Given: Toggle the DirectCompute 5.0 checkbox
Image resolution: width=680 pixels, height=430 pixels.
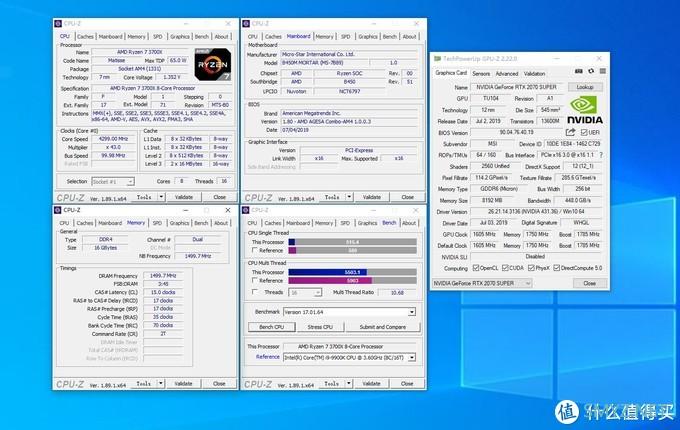Looking at the screenshot, I should click(x=557, y=268).
